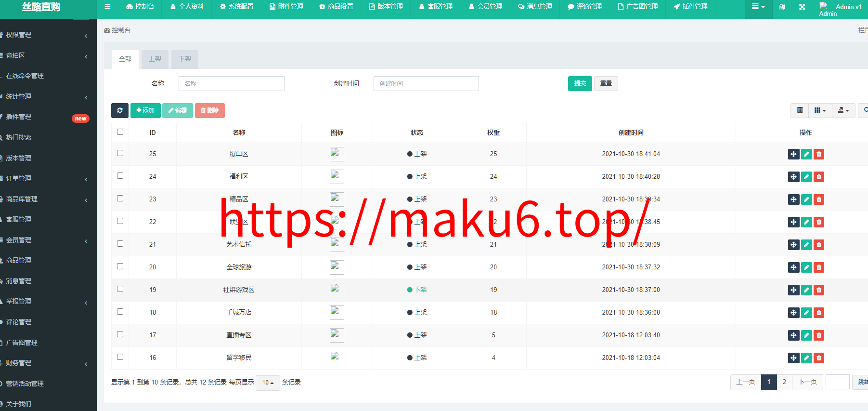The height and width of the screenshot is (411, 868).
Task: Click the 名称 search input field
Action: pyautogui.click(x=232, y=83)
